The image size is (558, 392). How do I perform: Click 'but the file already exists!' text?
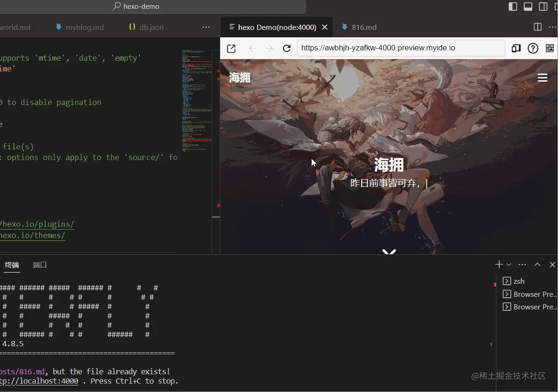(x=112, y=371)
